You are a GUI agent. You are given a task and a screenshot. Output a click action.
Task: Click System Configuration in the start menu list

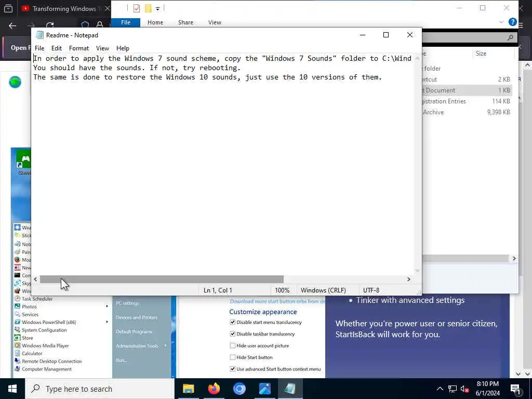click(x=44, y=330)
